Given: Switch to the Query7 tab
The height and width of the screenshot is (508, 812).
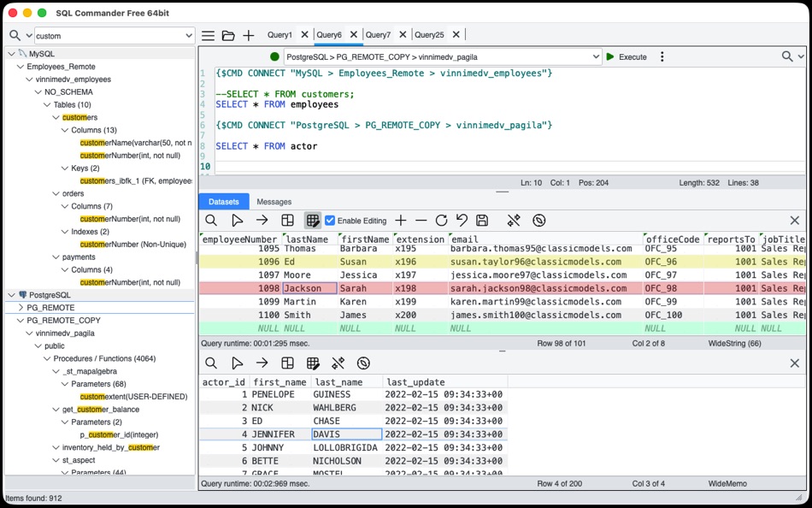Looking at the screenshot, I should (x=378, y=35).
